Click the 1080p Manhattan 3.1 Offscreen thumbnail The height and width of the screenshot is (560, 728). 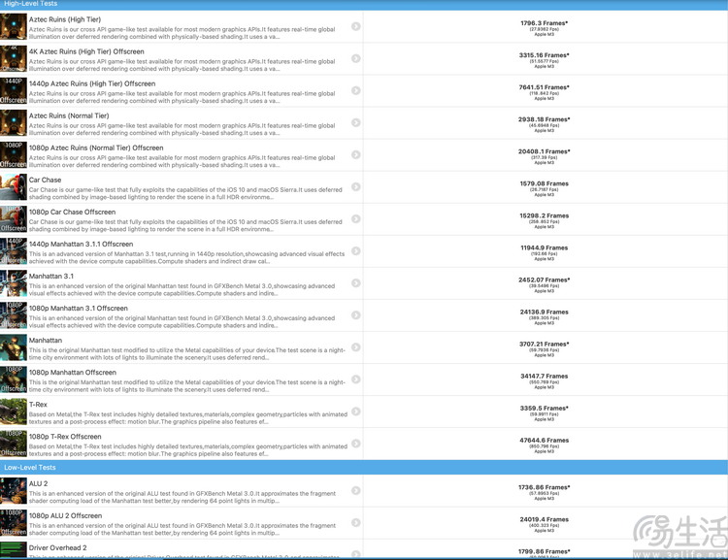[14, 314]
